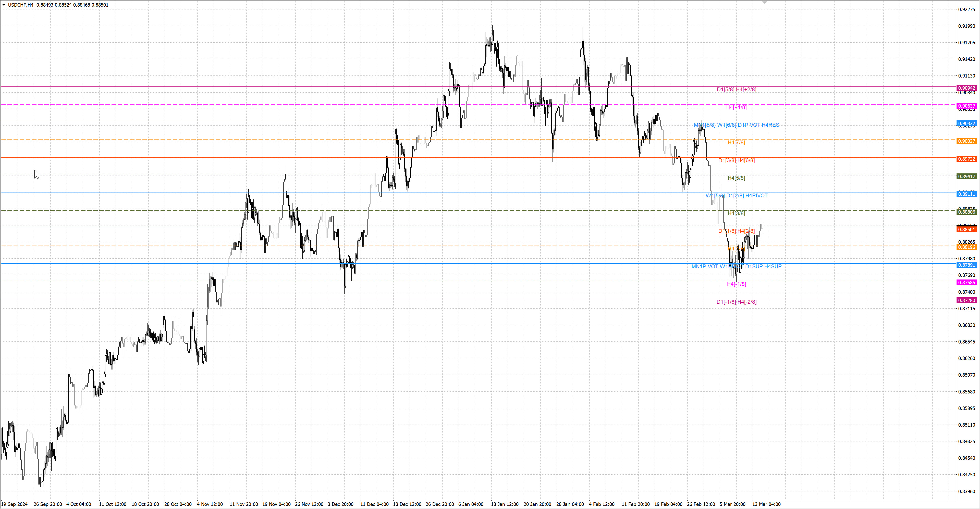Click the MN1PIVOT W1PIVOT D1SUP H4SUP label
This screenshot has width=980, height=509.
coord(736,266)
